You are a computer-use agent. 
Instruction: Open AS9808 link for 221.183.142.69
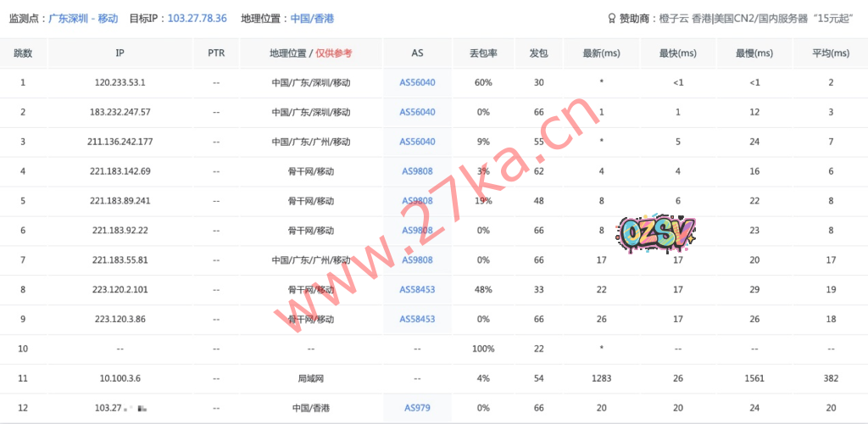click(x=417, y=171)
